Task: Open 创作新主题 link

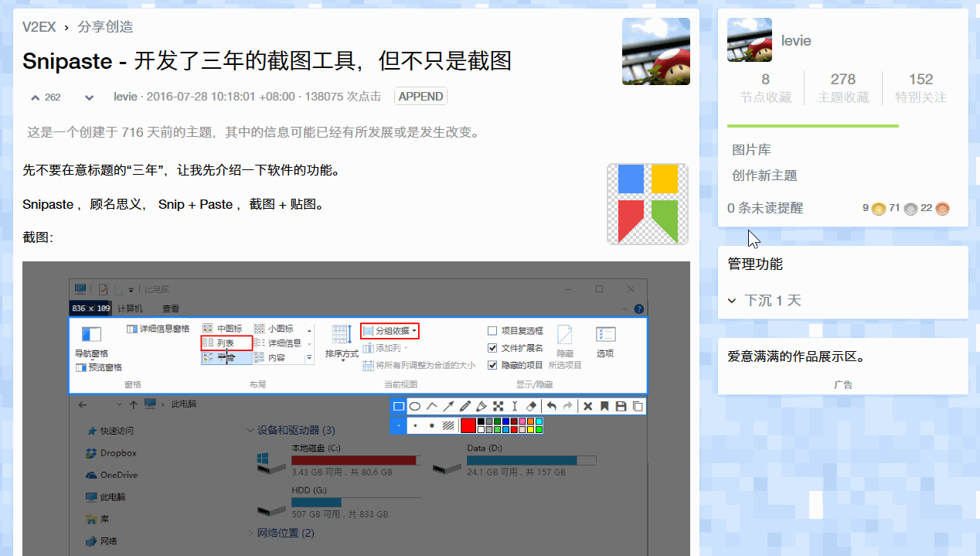Action: 764,176
